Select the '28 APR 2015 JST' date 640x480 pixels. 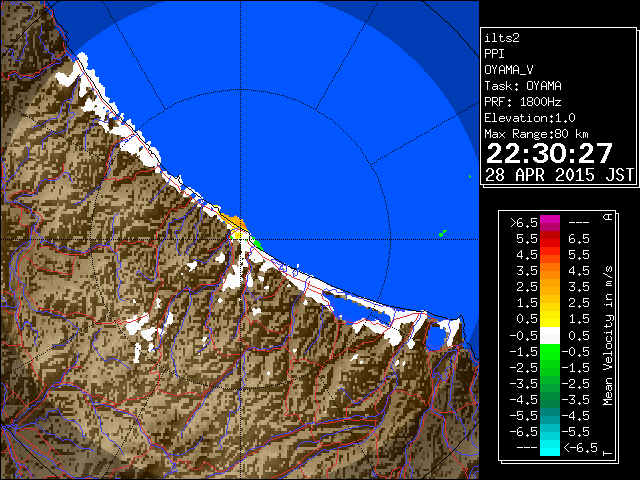pos(559,175)
